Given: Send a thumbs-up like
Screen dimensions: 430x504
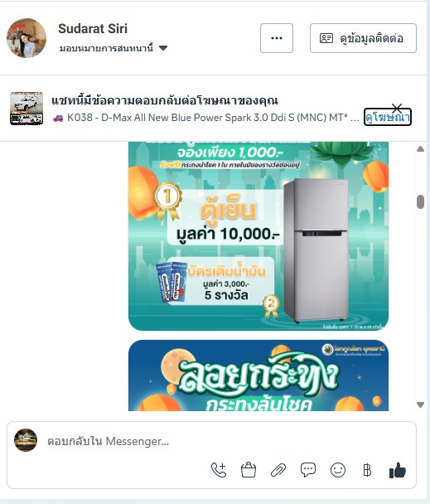Looking at the screenshot, I should coord(397,470).
